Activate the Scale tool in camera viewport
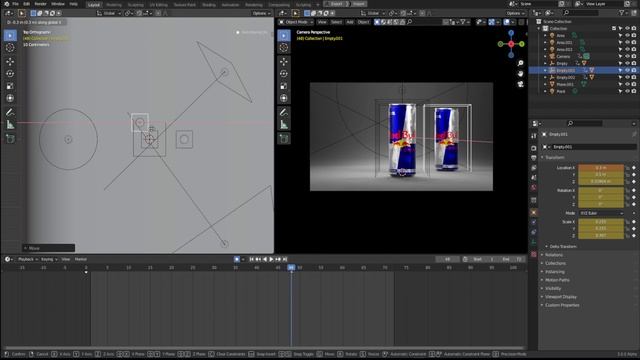 tap(284, 86)
